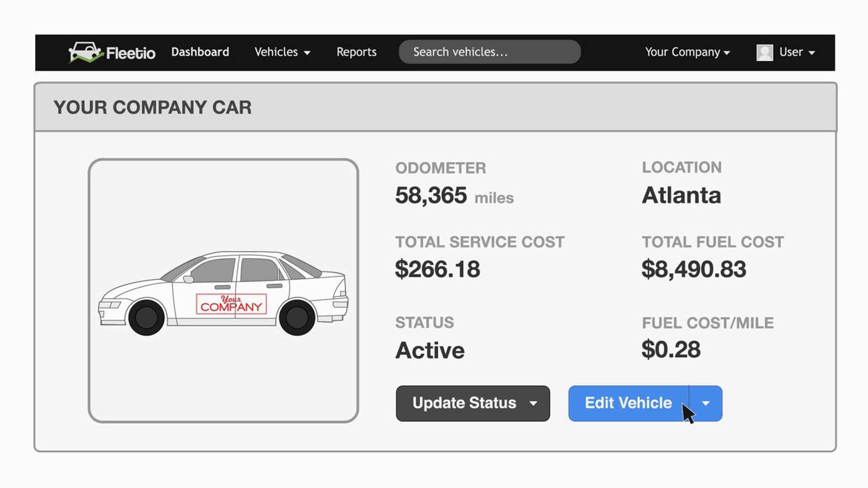Click the total service cost $266.18
The image size is (868, 488).
pos(438,269)
